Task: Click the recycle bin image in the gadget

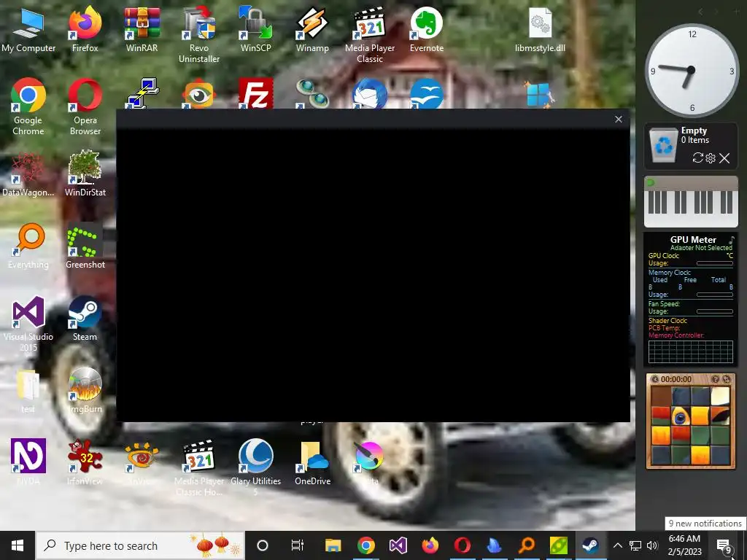Action: 663,145
